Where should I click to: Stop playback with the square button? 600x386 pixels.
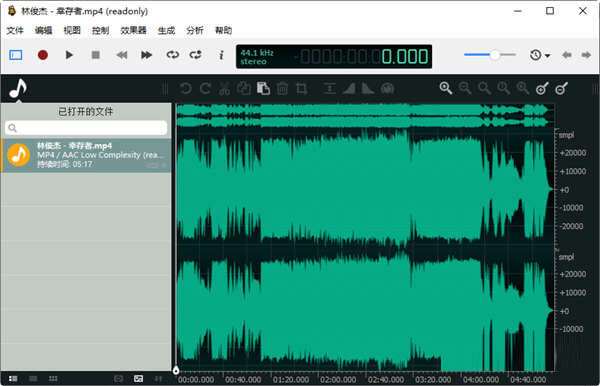(x=96, y=55)
